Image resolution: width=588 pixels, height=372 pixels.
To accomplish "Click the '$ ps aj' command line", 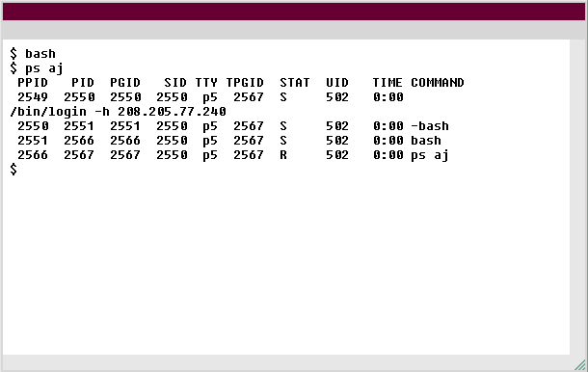I will pyautogui.click(x=37, y=68).
